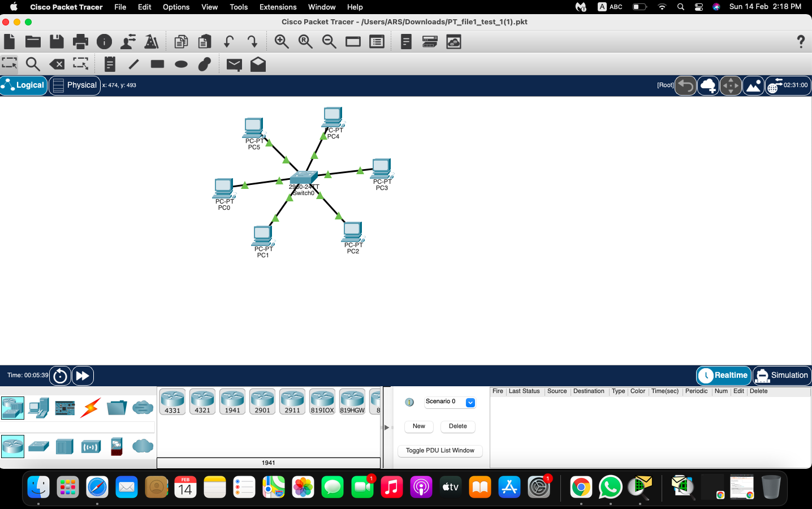Open the Activity Wizard icon

pyautogui.click(x=128, y=42)
